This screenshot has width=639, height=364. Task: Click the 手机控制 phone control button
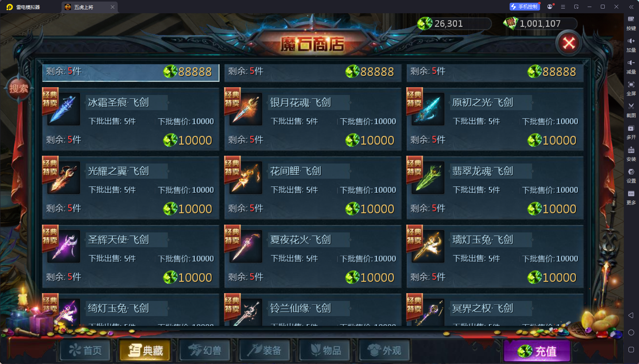pyautogui.click(x=524, y=7)
